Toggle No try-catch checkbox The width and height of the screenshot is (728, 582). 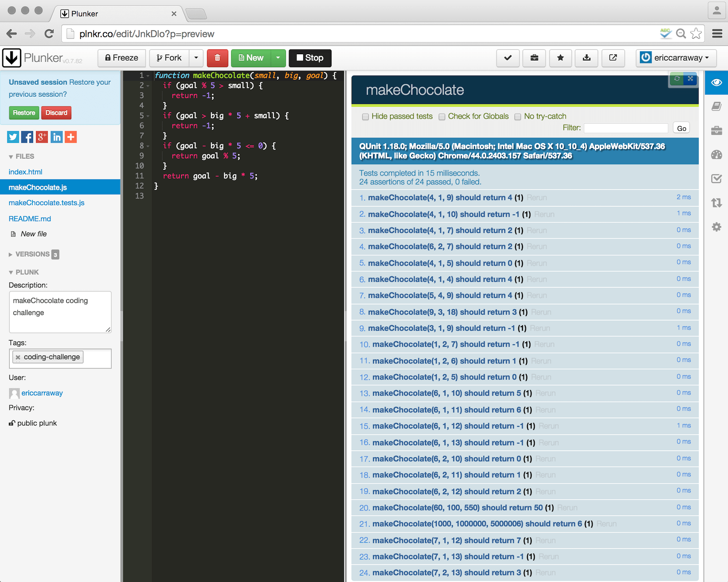[x=518, y=117]
